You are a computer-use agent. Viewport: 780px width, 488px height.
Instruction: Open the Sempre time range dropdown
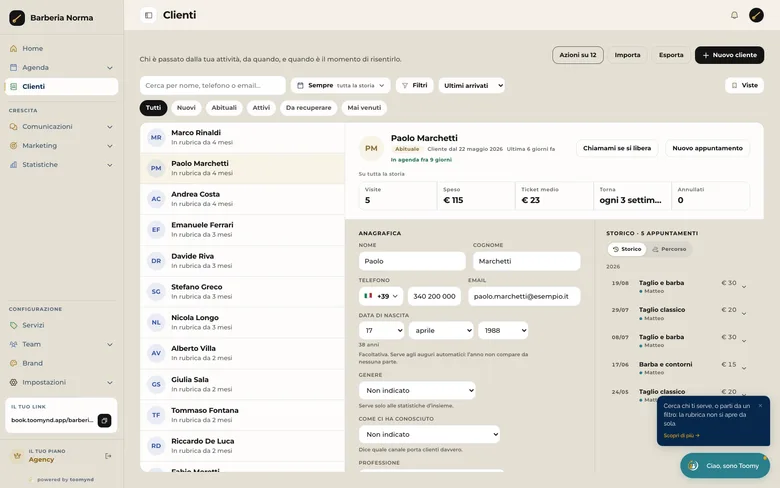click(x=341, y=86)
